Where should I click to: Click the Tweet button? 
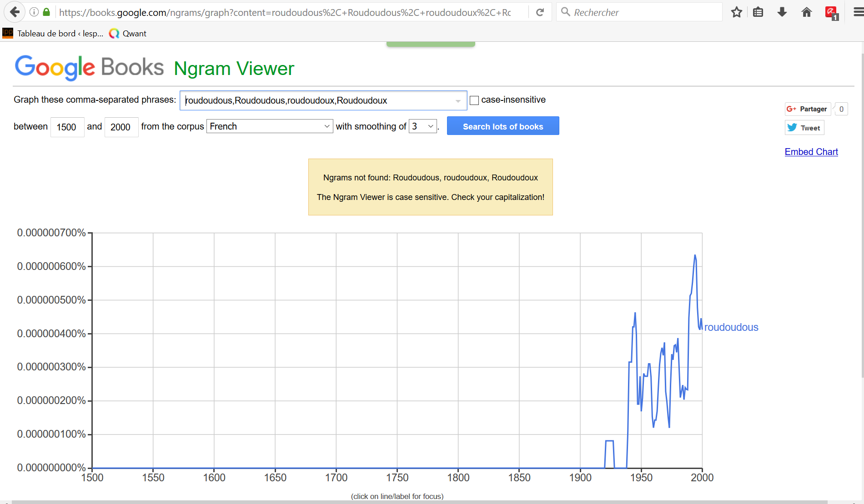(x=804, y=128)
